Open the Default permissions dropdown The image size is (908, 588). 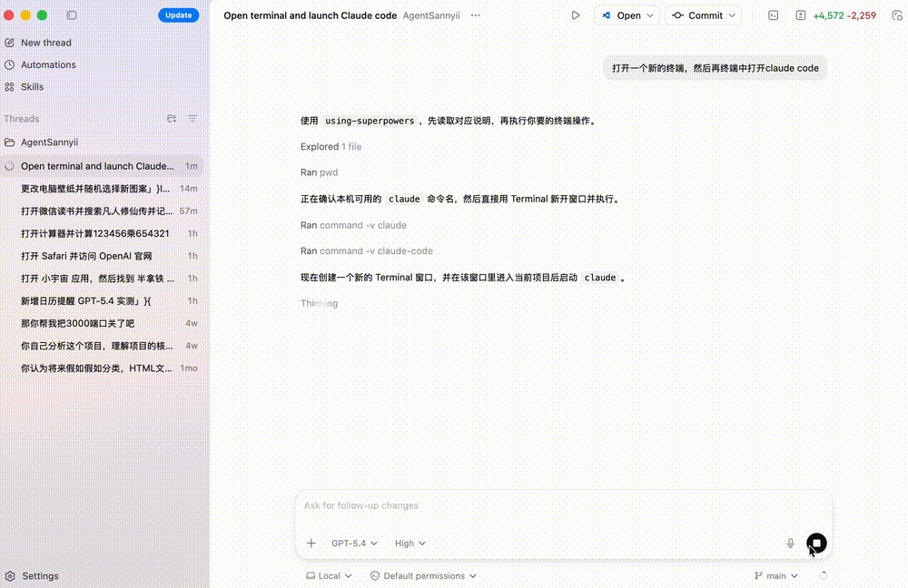423,575
